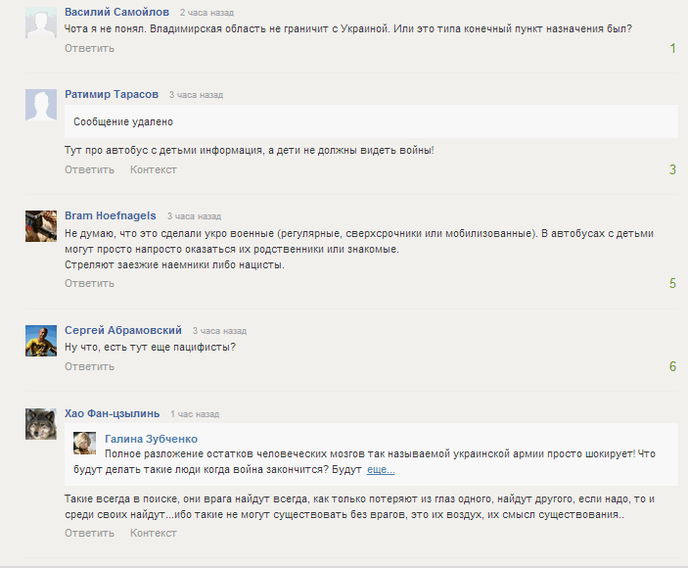Image resolution: width=688 pixels, height=568 pixels.
Task: Click the Хао Фан-цзылинь author name
Action: (x=112, y=414)
